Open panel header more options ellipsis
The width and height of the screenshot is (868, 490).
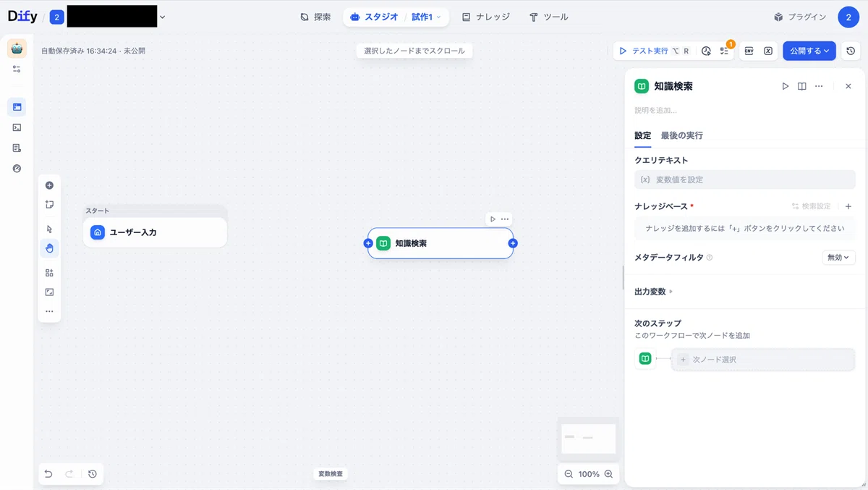[819, 86]
